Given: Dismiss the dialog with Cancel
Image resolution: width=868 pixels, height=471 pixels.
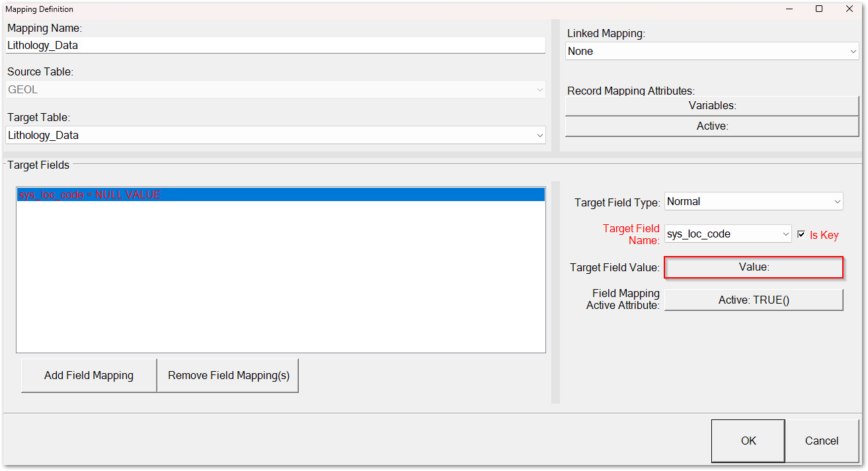Looking at the screenshot, I should (x=821, y=441).
